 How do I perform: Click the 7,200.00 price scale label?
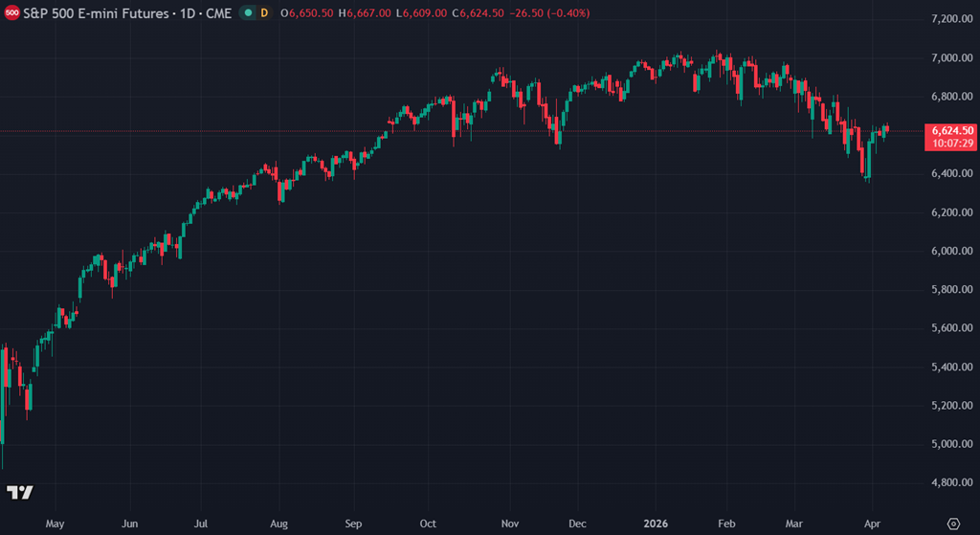pyautogui.click(x=950, y=19)
